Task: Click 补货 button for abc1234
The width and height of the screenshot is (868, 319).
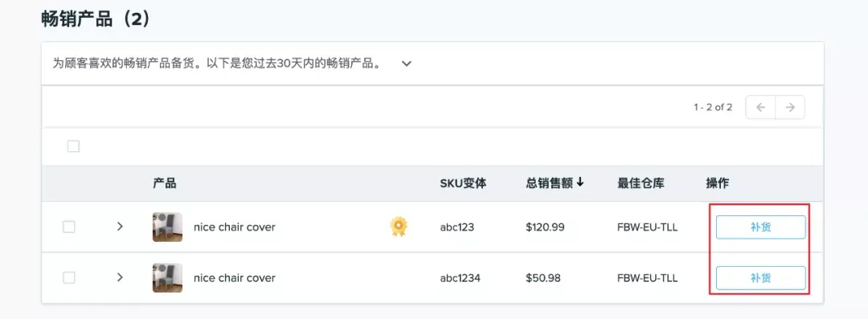Action: [760, 278]
